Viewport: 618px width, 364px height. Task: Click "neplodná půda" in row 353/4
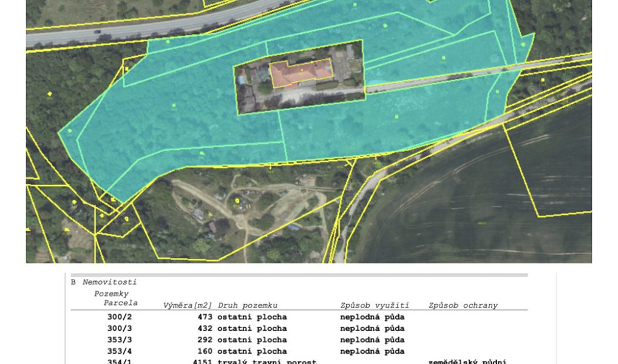[x=373, y=351]
